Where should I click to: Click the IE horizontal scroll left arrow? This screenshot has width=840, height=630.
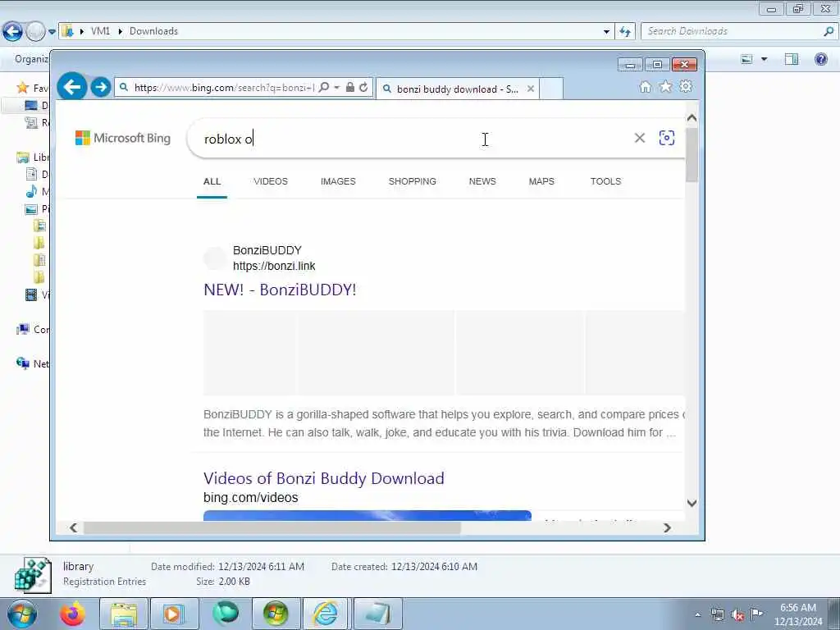click(x=73, y=527)
